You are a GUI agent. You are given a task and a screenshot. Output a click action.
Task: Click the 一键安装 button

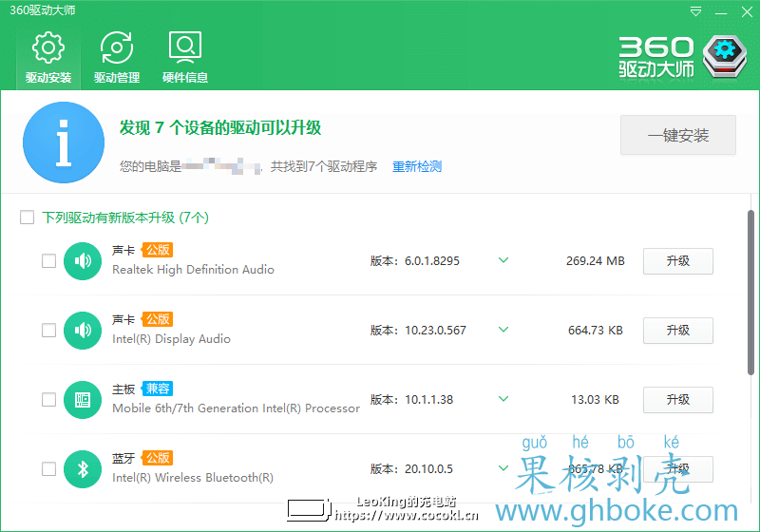pyautogui.click(x=678, y=135)
